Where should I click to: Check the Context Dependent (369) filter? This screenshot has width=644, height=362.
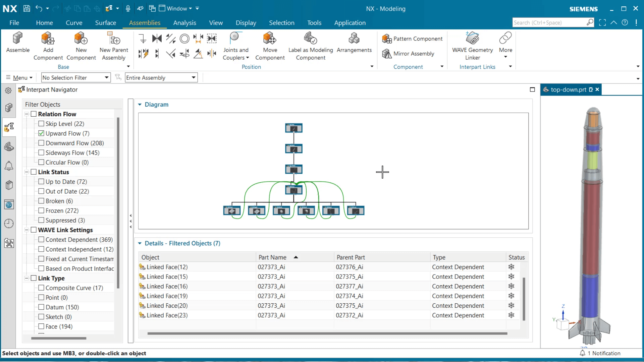41,240
